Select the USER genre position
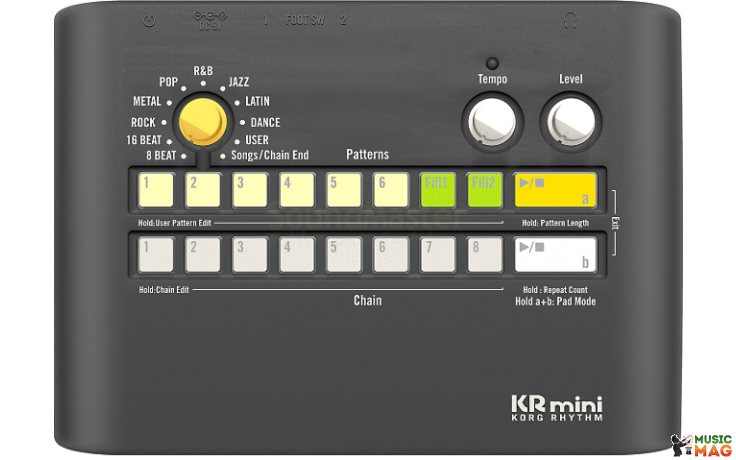Screen dimensions: 736x460 (257, 140)
